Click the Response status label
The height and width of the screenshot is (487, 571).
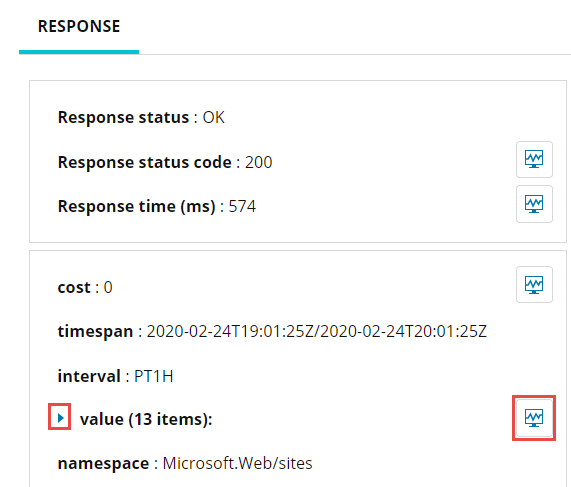[123, 118]
